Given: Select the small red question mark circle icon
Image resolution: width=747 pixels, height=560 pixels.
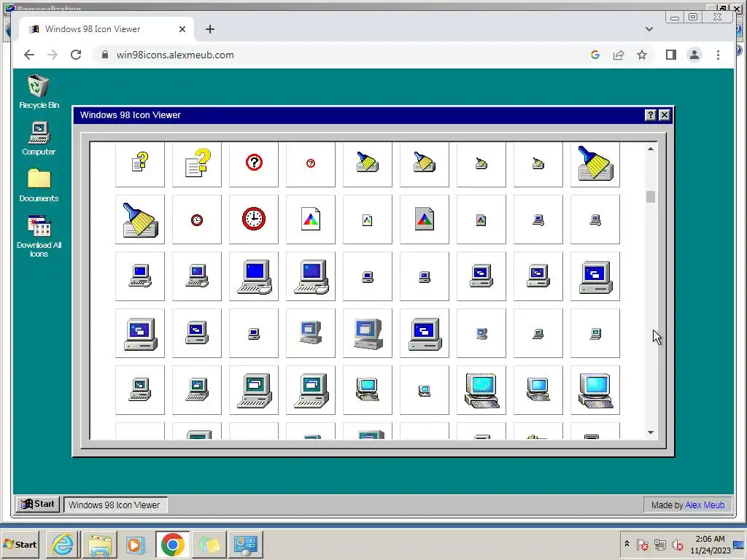Looking at the screenshot, I should (x=311, y=163).
